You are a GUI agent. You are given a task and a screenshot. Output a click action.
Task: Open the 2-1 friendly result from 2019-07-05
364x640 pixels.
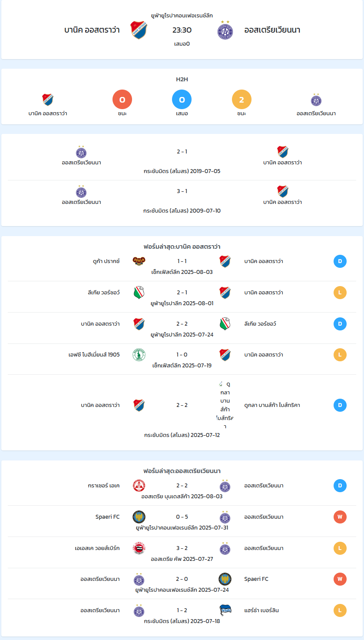(182, 152)
